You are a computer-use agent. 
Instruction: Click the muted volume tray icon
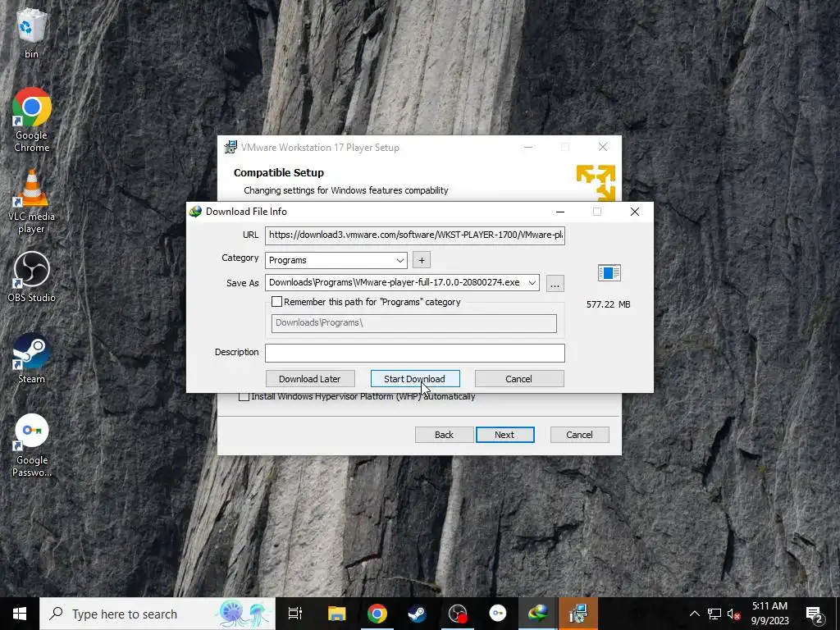click(x=734, y=614)
